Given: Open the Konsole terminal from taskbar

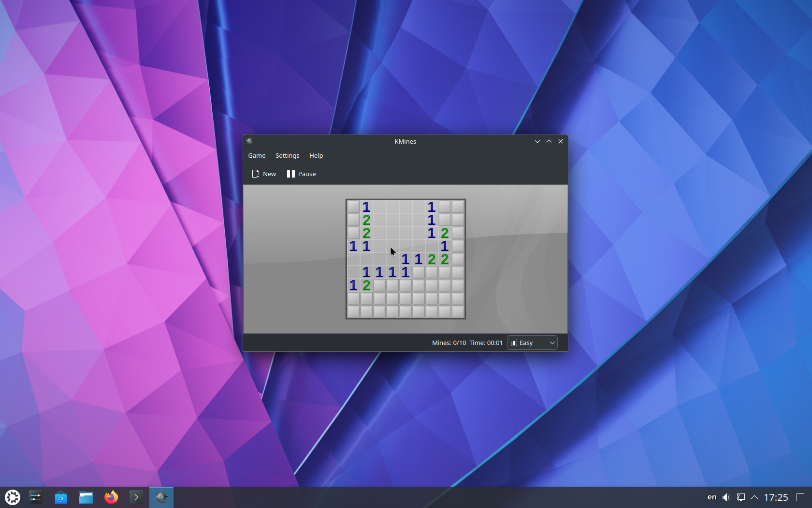Looking at the screenshot, I should coord(136,497).
